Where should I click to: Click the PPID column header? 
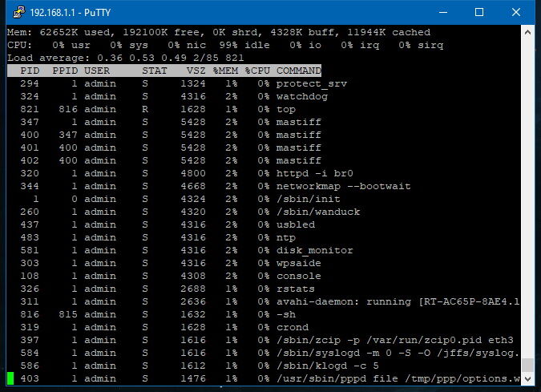[65, 71]
